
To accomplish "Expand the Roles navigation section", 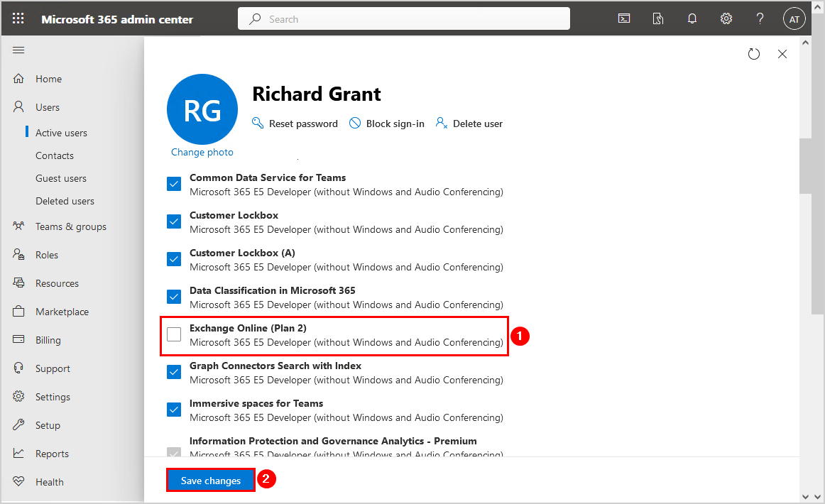I will point(47,255).
